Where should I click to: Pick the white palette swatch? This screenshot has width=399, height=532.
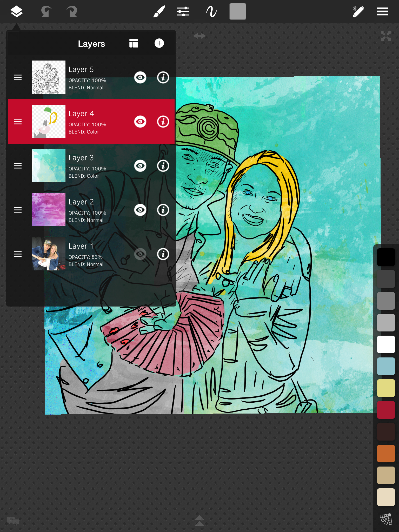[x=386, y=344]
